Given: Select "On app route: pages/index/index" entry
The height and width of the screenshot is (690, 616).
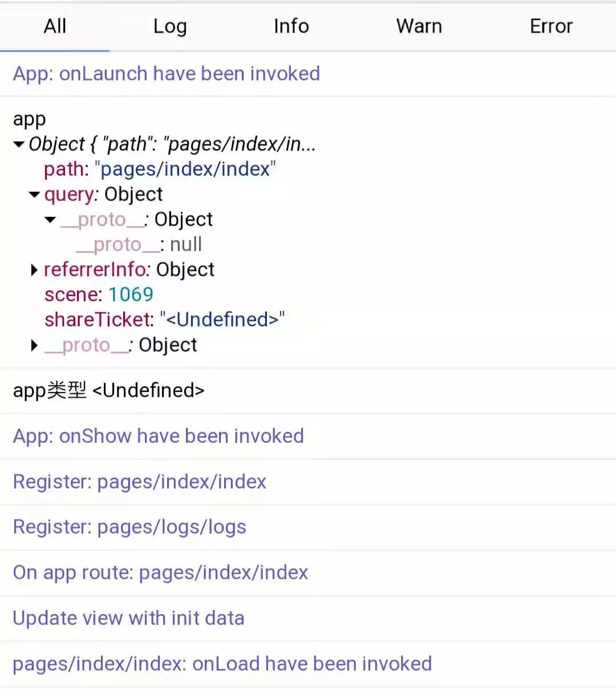Looking at the screenshot, I should click(160, 572).
